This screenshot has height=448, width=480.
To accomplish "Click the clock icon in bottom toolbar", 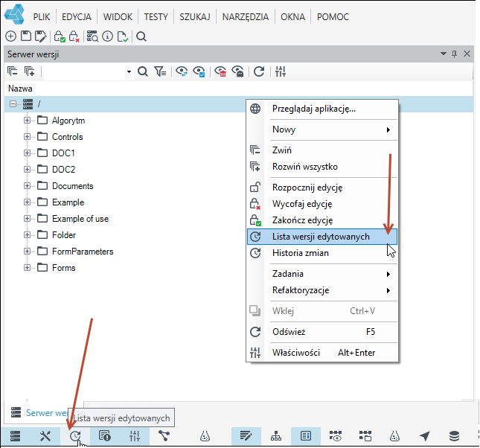I will [75, 436].
